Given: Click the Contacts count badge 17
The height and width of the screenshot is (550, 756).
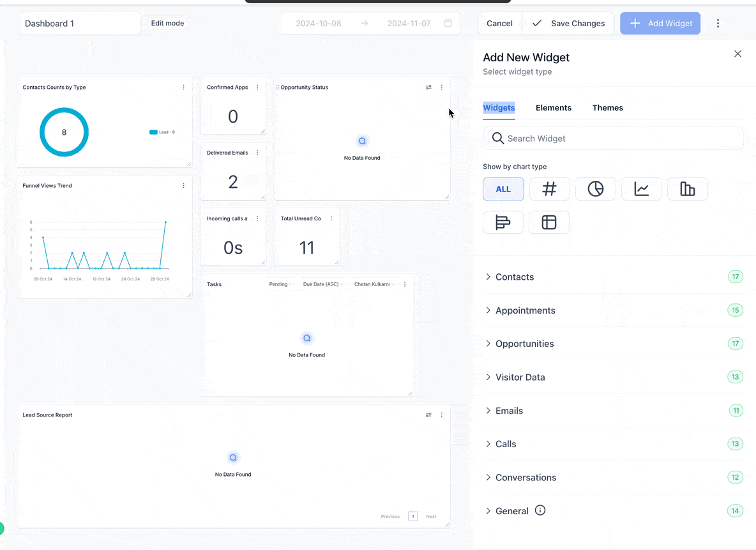Looking at the screenshot, I should [x=736, y=277].
